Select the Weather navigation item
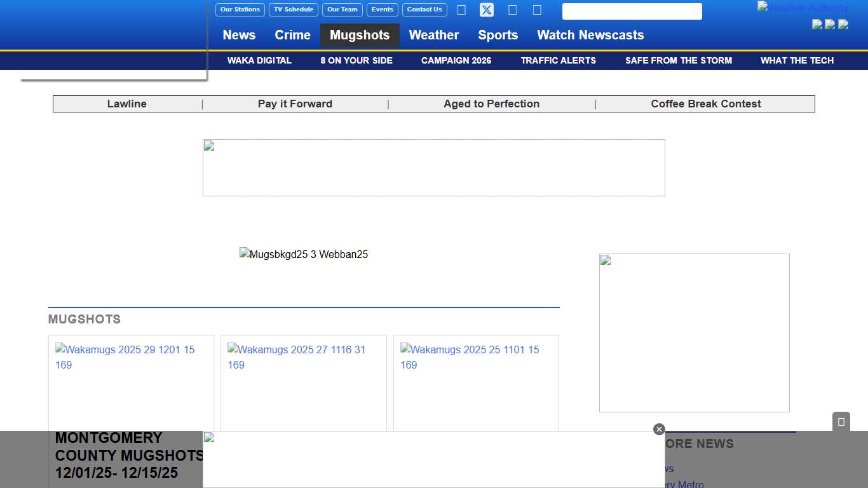The width and height of the screenshot is (868, 488). (x=433, y=35)
